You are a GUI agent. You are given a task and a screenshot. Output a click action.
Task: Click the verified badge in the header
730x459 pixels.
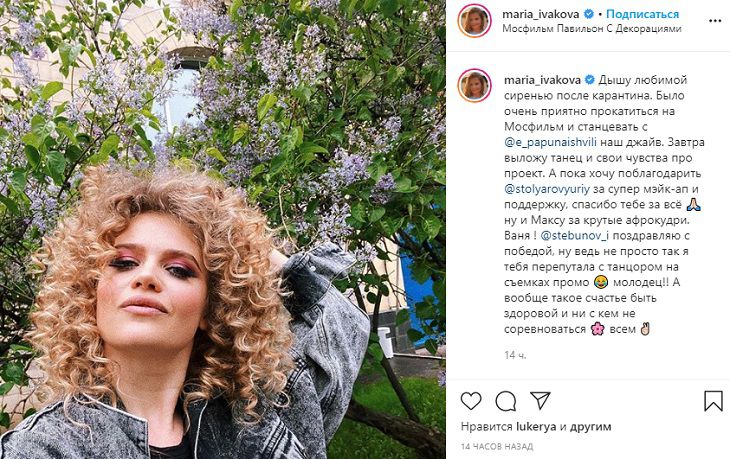tap(588, 14)
